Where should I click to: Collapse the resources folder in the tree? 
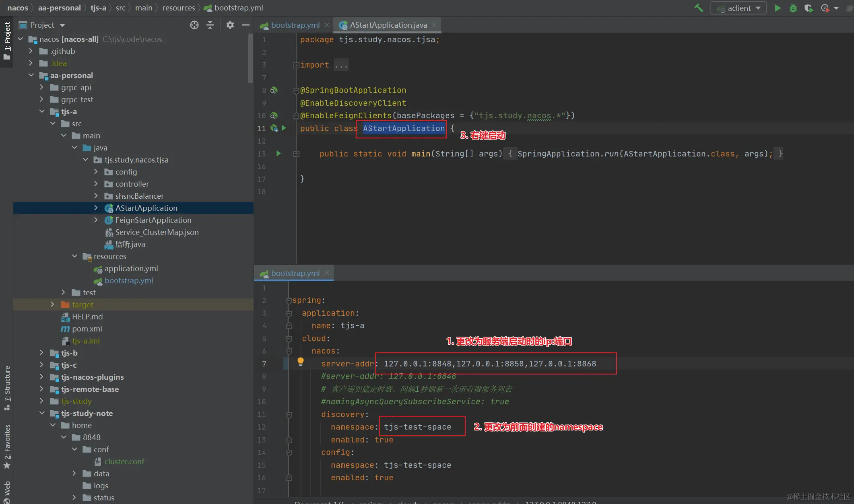pyautogui.click(x=74, y=256)
